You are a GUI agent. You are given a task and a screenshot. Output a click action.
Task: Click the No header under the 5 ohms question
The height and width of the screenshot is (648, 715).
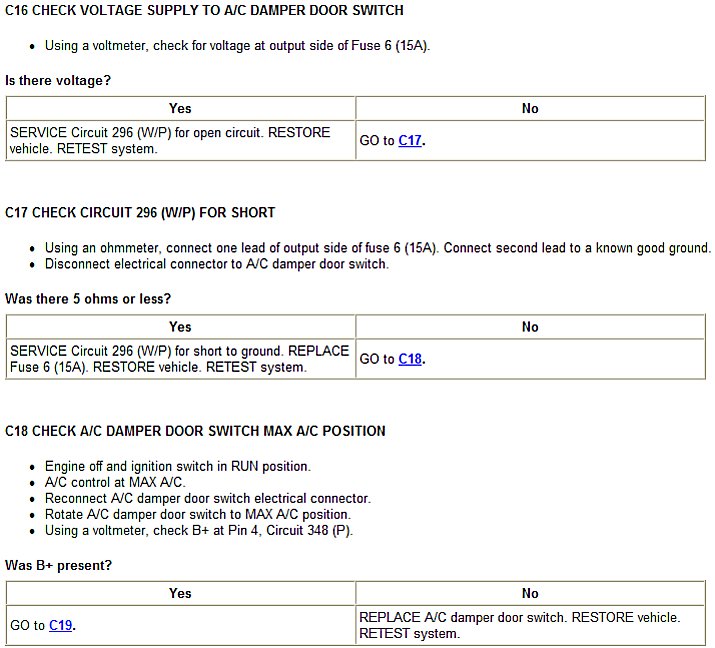(x=530, y=327)
